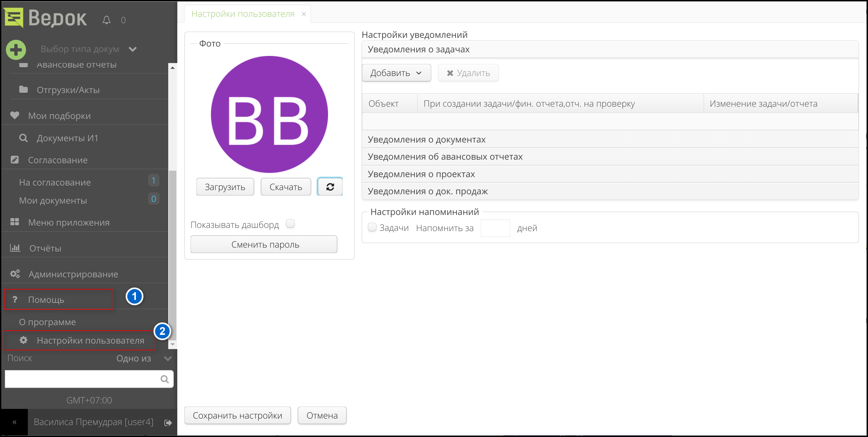Open Согласование via the pencil icon
The width and height of the screenshot is (868, 437).
15,160
